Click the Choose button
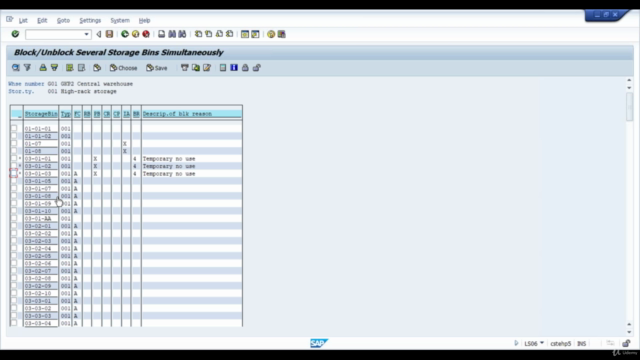Image resolution: width=640 pixels, height=360 pixels. [x=123, y=68]
